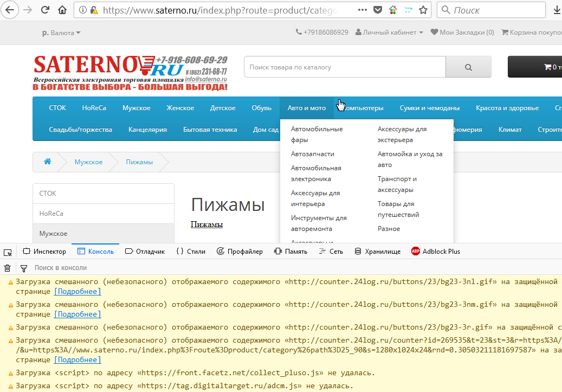Viewport: 562px width, 392px height.
Task: Click the blue cart extension icon
Action: coord(408,10)
